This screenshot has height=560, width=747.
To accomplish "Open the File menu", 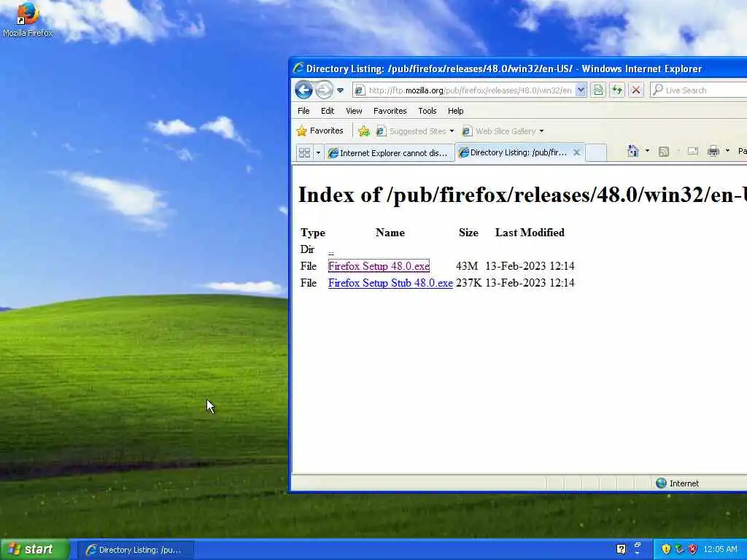I will [x=303, y=111].
